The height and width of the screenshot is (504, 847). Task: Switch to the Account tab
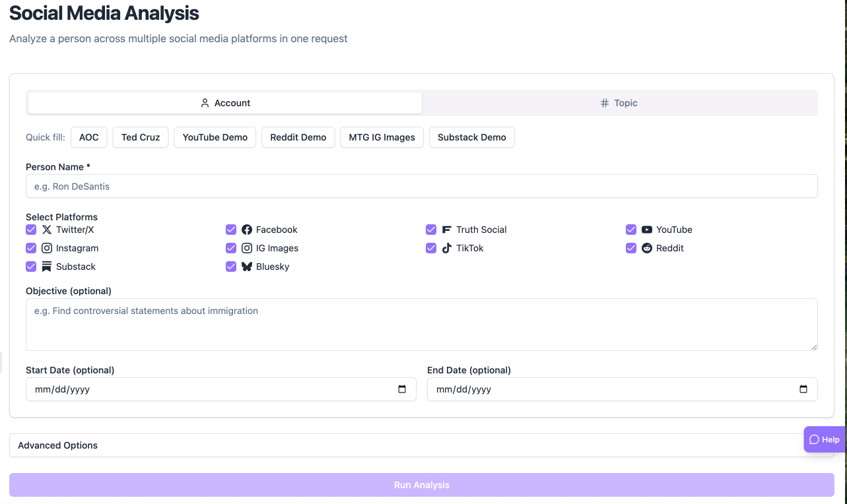(x=225, y=103)
